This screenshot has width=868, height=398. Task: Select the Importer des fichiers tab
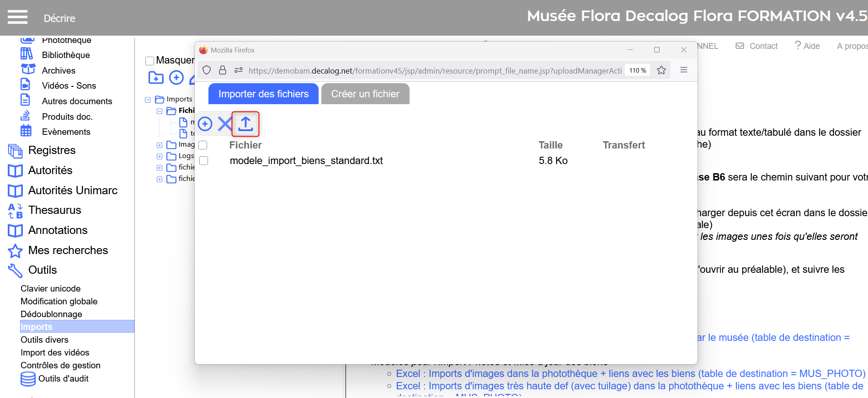263,94
